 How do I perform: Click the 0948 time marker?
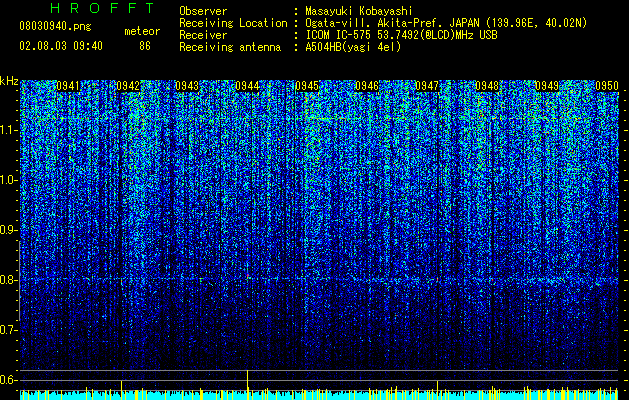pyautogui.click(x=487, y=86)
